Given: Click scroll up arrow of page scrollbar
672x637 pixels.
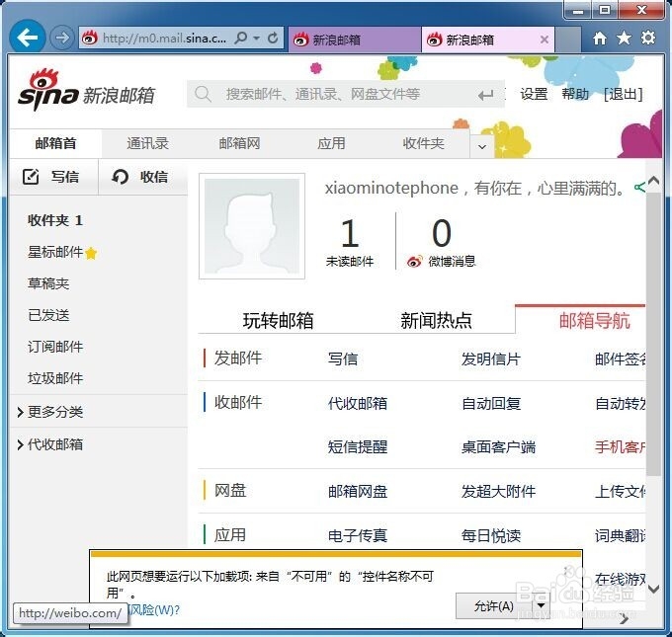Looking at the screenshot, I should click(653, 181).
